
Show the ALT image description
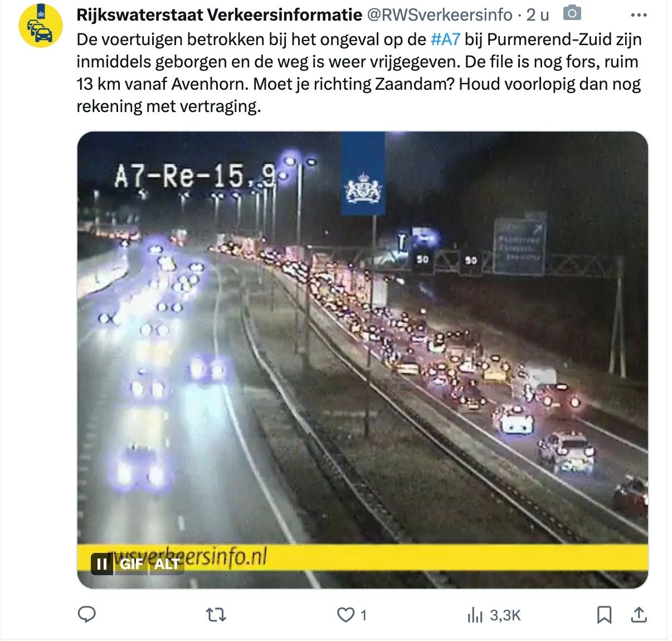coord(167,564)
